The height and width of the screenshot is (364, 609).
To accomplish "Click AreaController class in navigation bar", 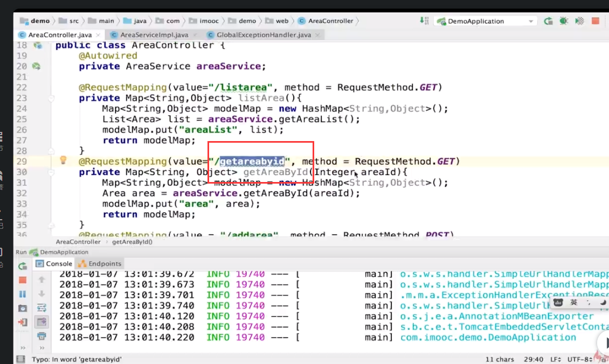I will click(326, 20).
